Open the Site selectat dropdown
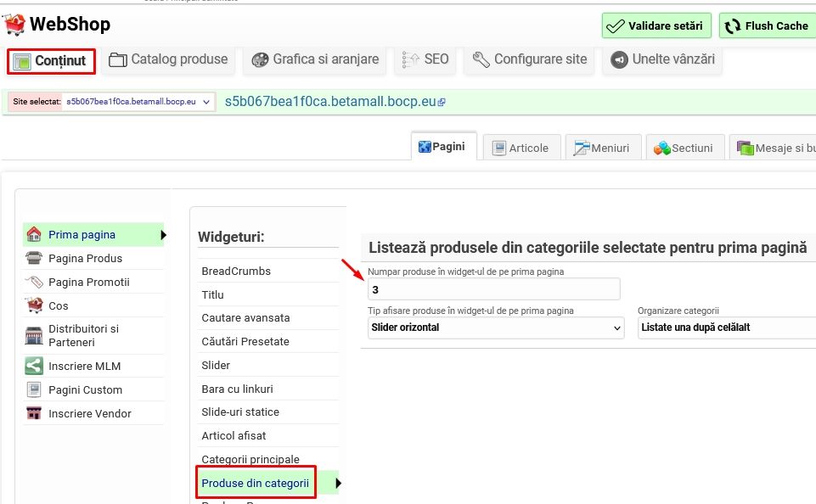This screenshot has height=504, width=816. (138, 102)
